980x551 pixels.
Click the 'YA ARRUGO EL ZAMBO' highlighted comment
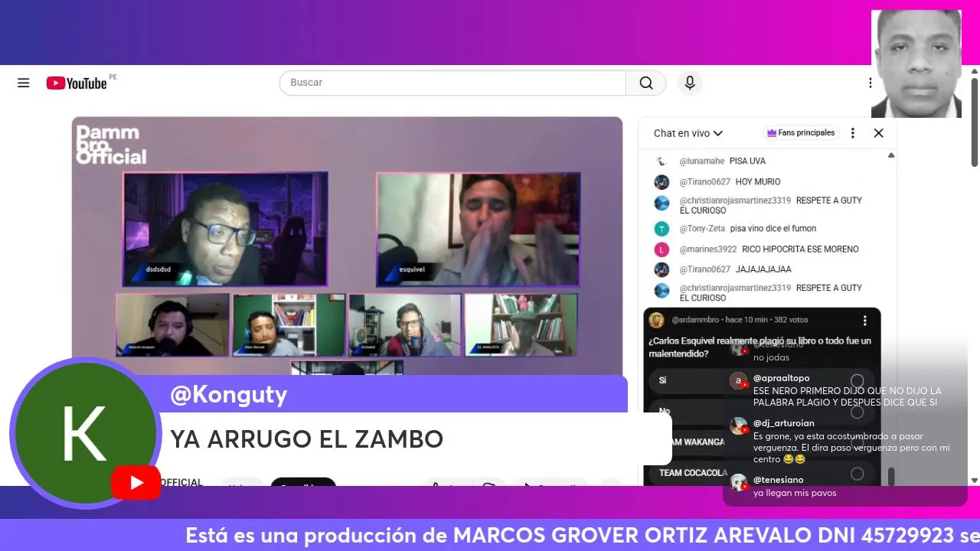tap(306, 439)
